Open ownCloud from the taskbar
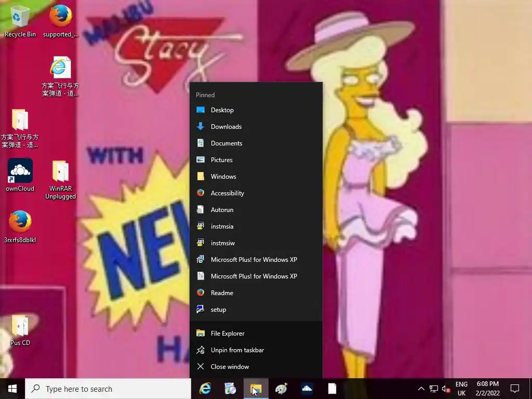Image resolution: width=532 pixels, height=399 pixels. tap(307, 389)
